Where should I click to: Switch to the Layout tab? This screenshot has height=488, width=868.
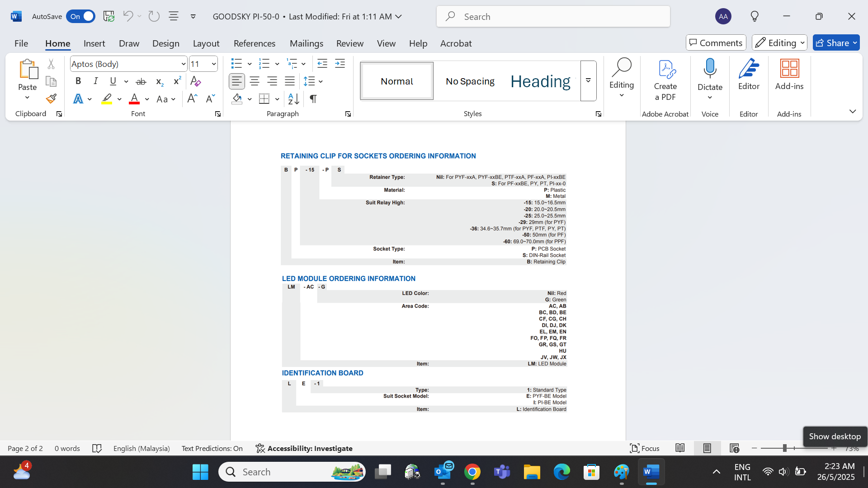(206, 43)
